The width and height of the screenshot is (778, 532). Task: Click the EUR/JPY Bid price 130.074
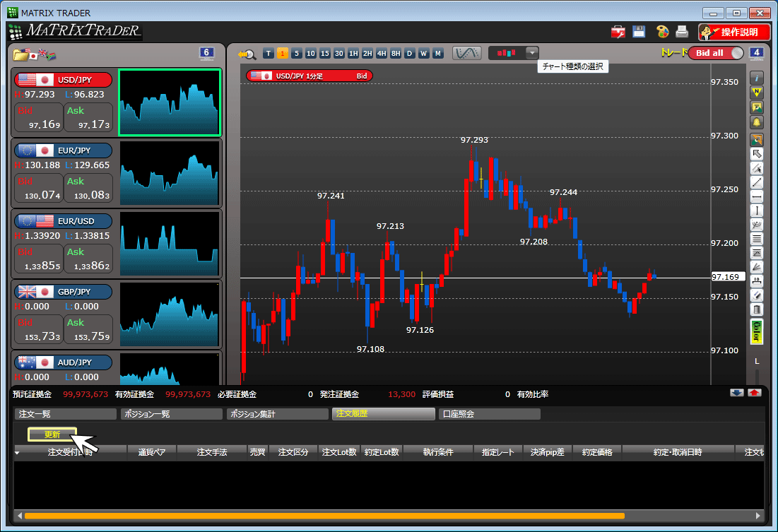point(39,188)
